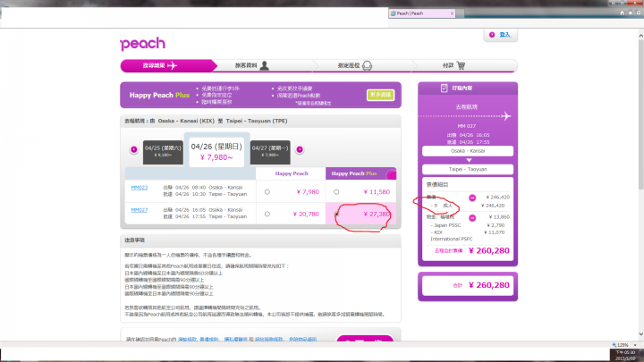
Task: Switch to the Peach | Peach browser tab
Action: pyautogui.click(x=422, y=13)
